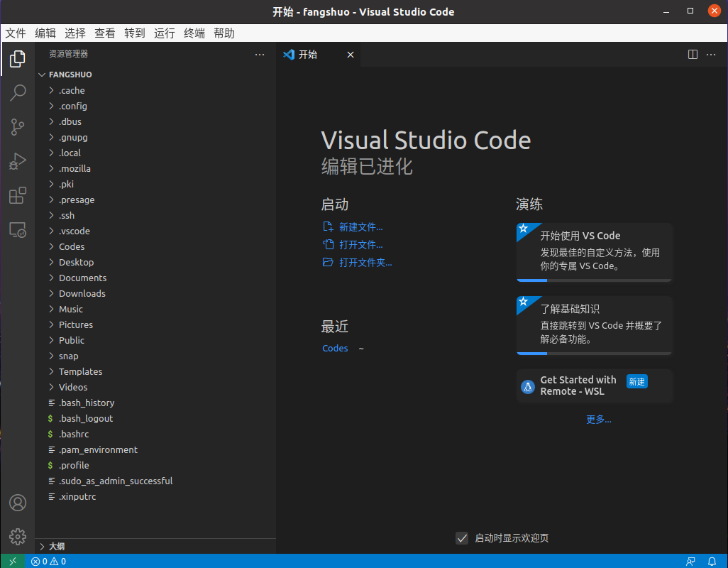728x568 pixels.
Task: Open the 开始使用 VS Code walkthrough card
Action: (595, 252)
